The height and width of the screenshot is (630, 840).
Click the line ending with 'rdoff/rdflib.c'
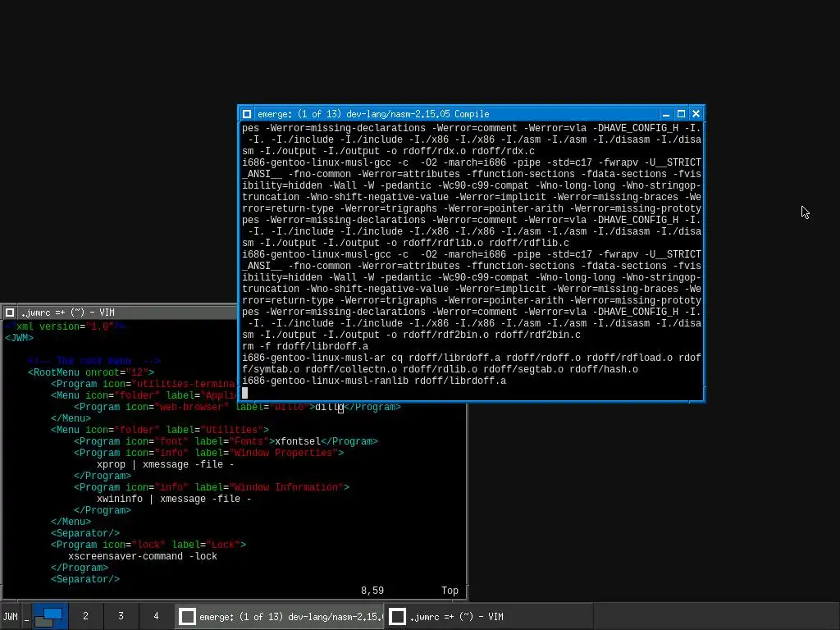405,243
